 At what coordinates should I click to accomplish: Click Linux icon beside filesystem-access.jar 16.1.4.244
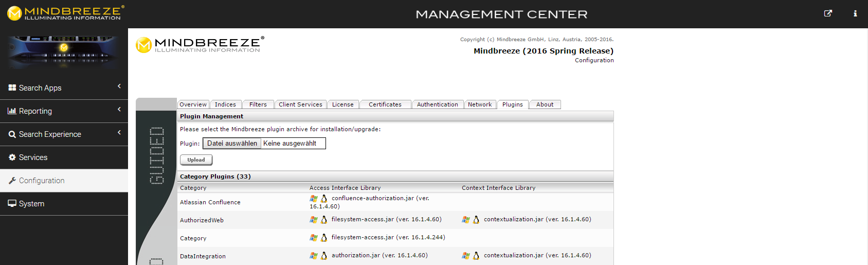(324, 237)
